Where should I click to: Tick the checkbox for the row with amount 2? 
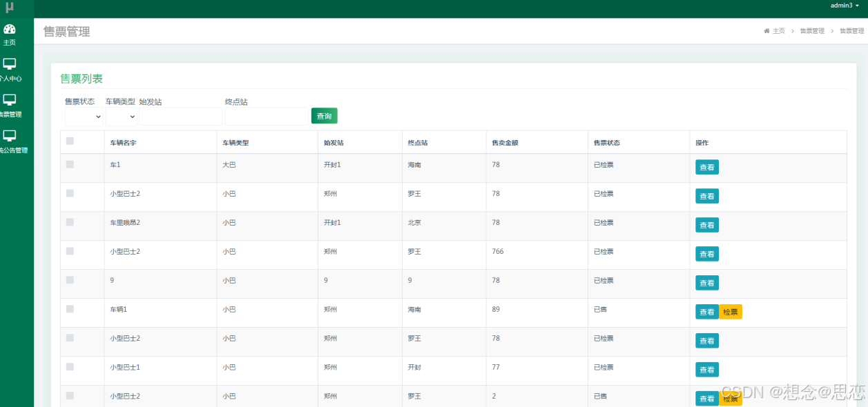pyautogui.click(x=70, y=396)
